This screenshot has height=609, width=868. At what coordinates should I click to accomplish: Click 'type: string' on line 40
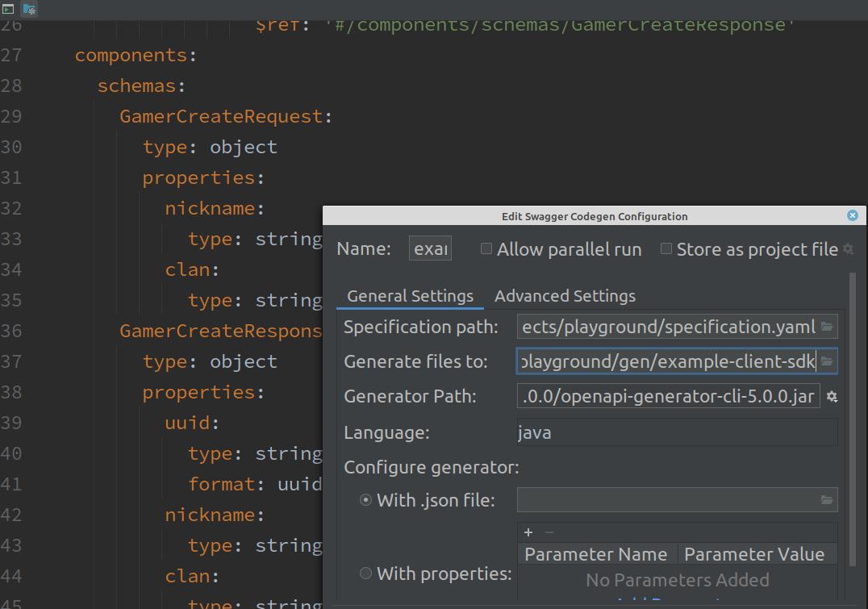[x=255, y=453]
